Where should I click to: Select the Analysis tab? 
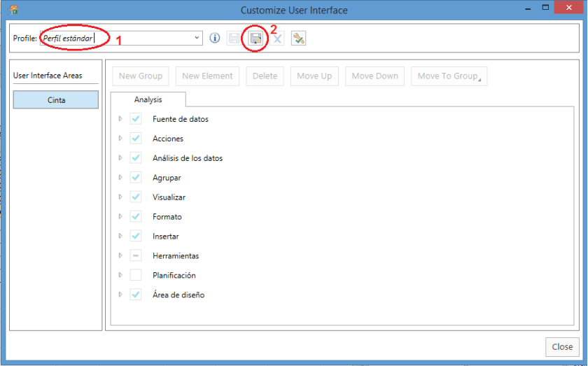tap(148, 100)
